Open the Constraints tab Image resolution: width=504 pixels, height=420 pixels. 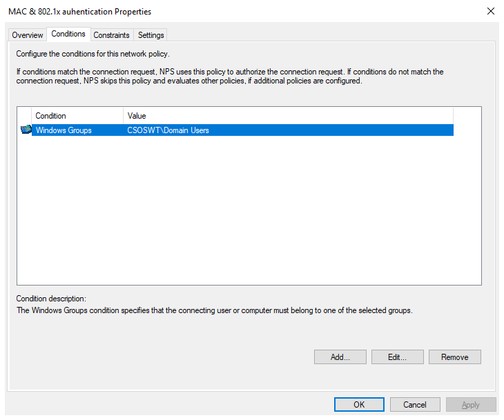tap(111, 35)
